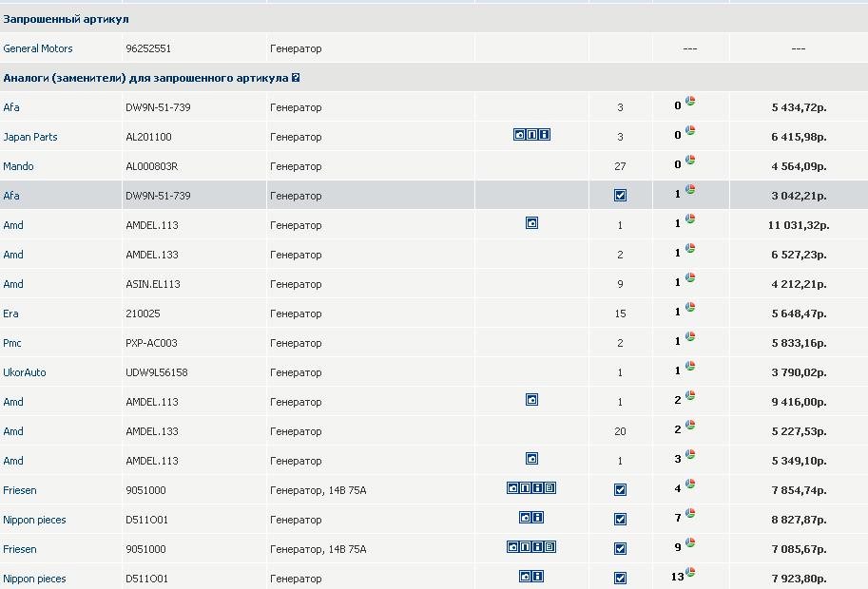This screenshot has height=589, width=868.
Task: Click the Запрошенный артикул section header
Action: pyautogui.click(x=66, y=19)
